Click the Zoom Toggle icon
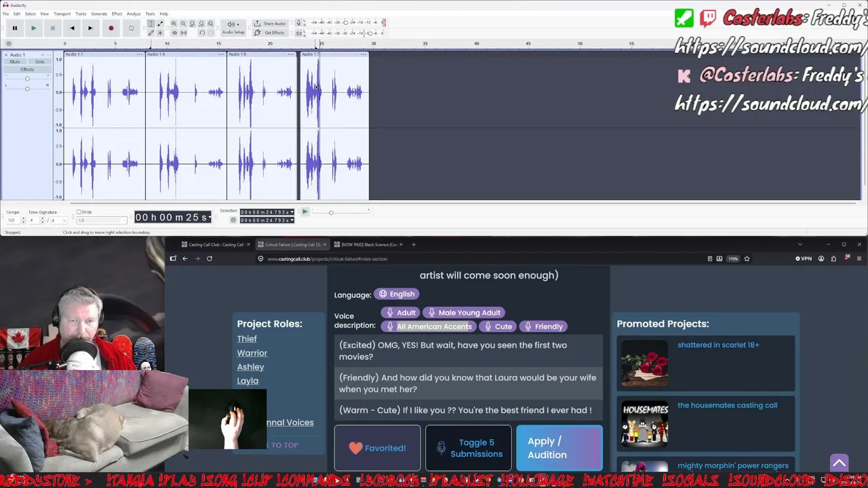 point(210,24)
